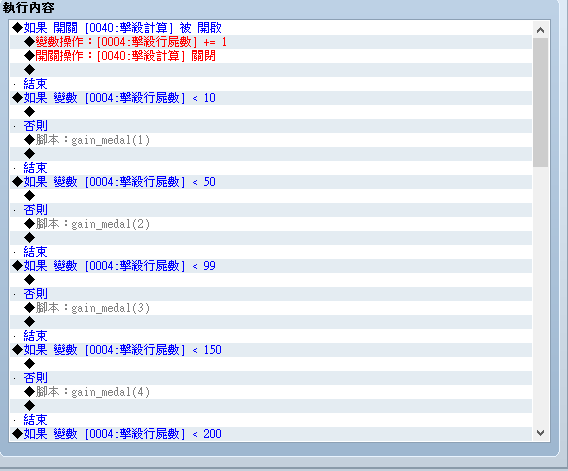This screenshot has height=471, width=568.
Task: Select the empty diamond line below gain_medal(3)
Action: [271, 322]
